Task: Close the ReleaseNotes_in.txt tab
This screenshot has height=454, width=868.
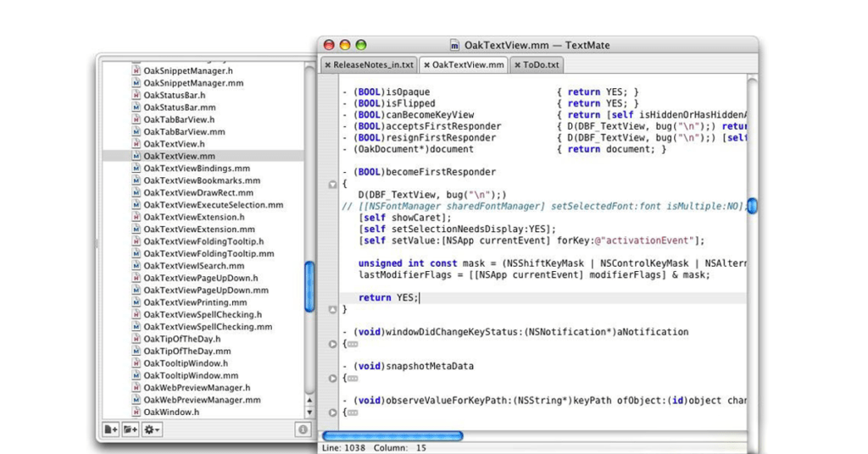Action: pyautogui.click(x=328, y=65)
